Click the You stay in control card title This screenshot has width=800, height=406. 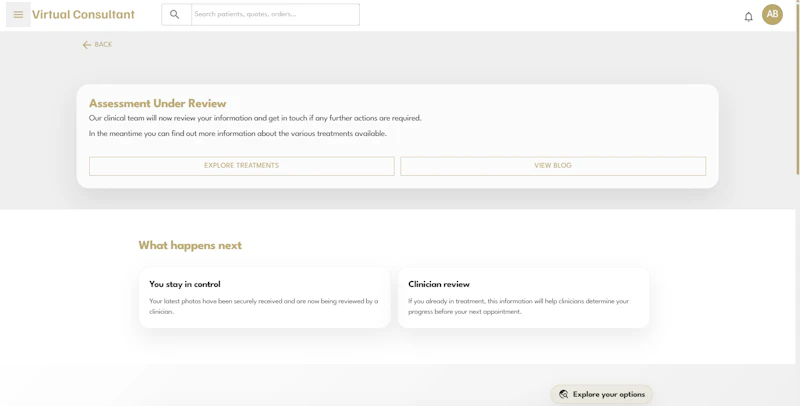pos(185,284)
